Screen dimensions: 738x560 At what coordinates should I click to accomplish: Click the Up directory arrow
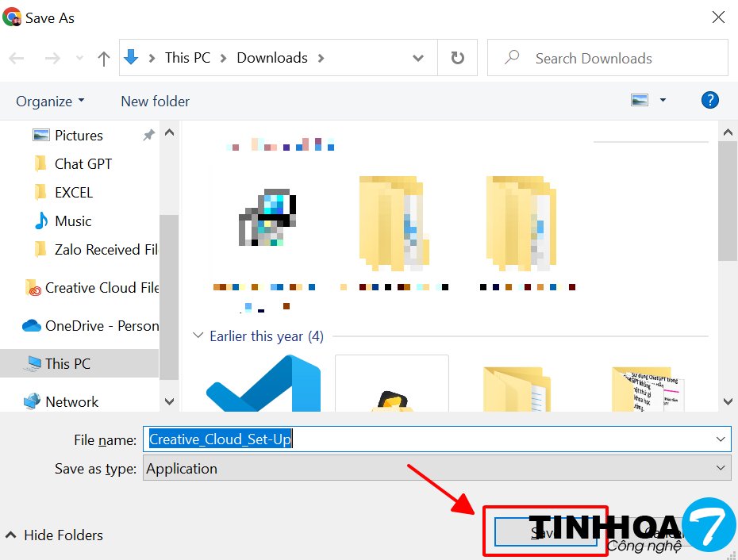click(103, 58)
